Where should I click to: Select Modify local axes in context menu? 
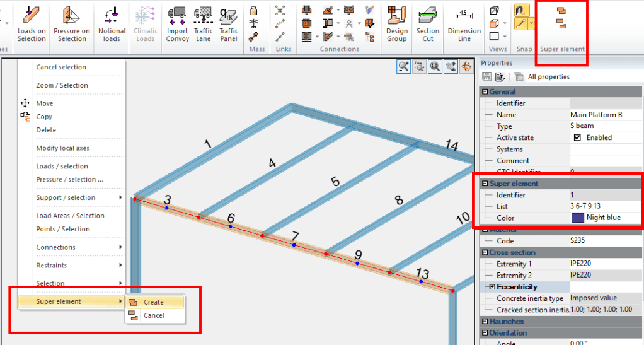point(62,148)
